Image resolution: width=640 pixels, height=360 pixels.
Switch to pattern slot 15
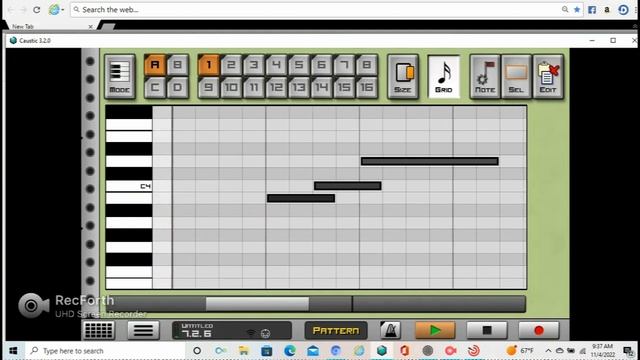pyautogui.click(x=344, y=87)
